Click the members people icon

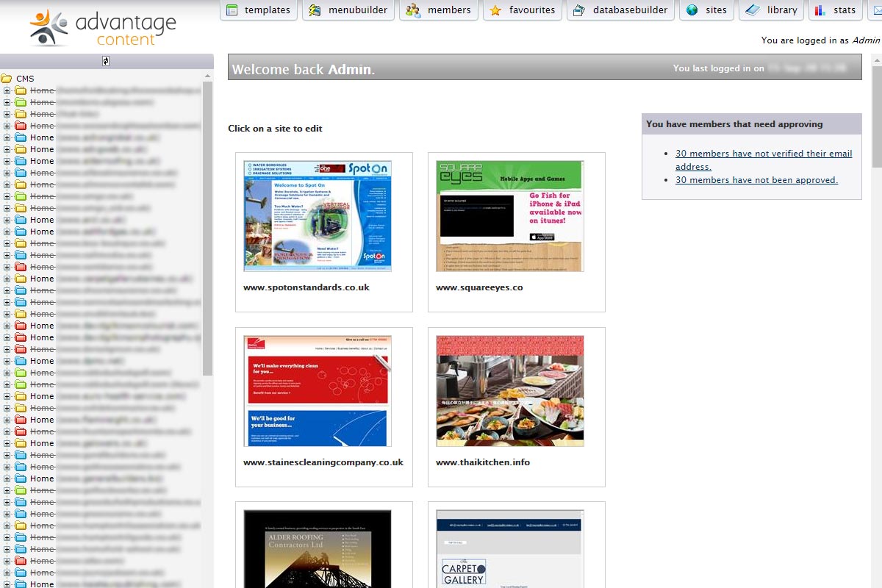413,10
